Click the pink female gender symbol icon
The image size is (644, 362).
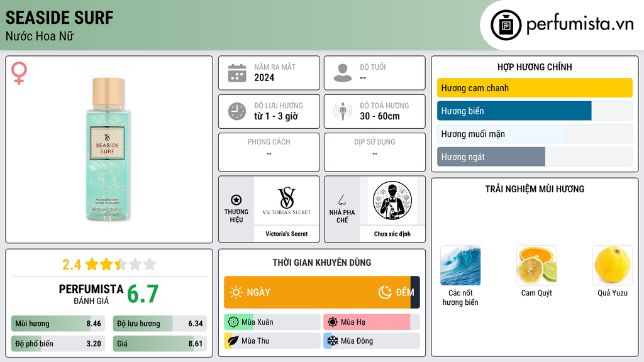(x=19, y=73)
